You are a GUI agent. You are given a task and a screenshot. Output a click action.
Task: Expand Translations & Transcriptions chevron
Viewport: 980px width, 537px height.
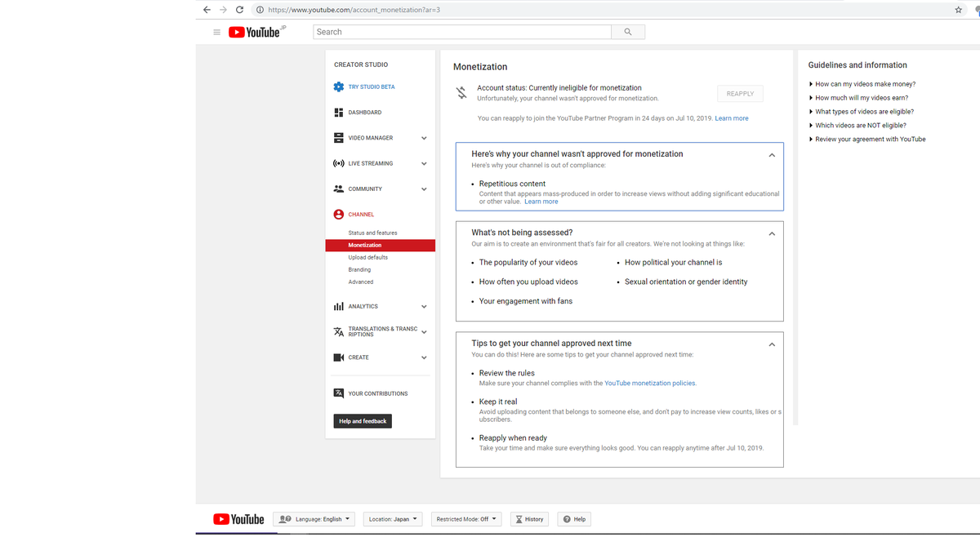click(424, 331)
